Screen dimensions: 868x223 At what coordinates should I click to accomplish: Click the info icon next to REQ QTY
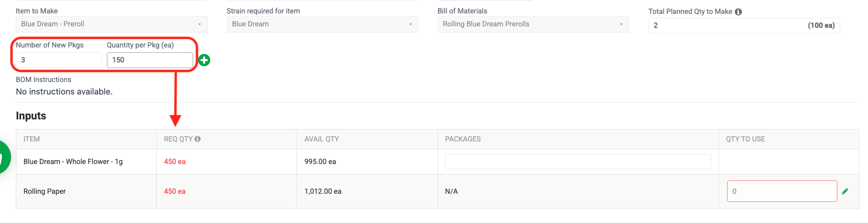coord(197,139)
